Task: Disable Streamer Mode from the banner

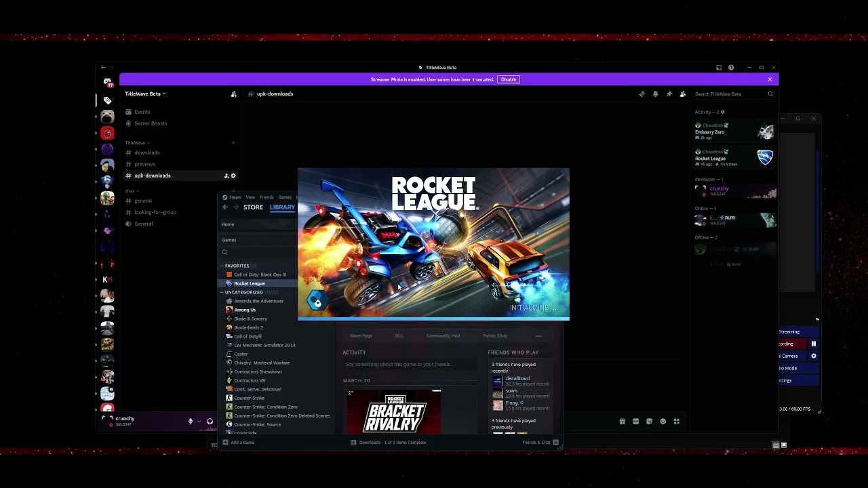Action: pos(509,79)
